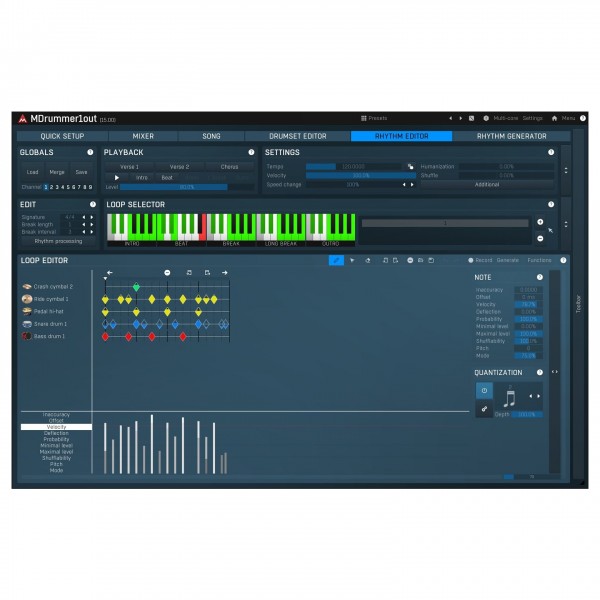Open help for the Quantization panel

pyautogui.click(x=540, y=372)
